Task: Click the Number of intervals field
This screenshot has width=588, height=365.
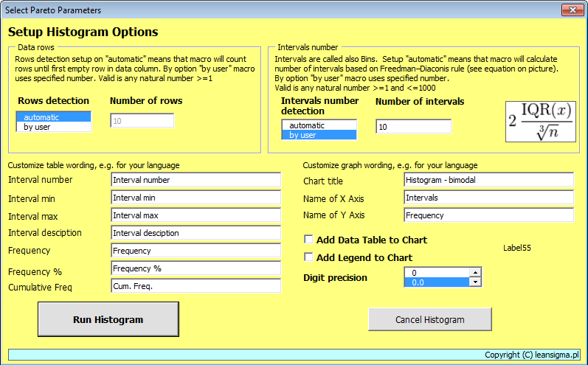Action: point(412,127)
